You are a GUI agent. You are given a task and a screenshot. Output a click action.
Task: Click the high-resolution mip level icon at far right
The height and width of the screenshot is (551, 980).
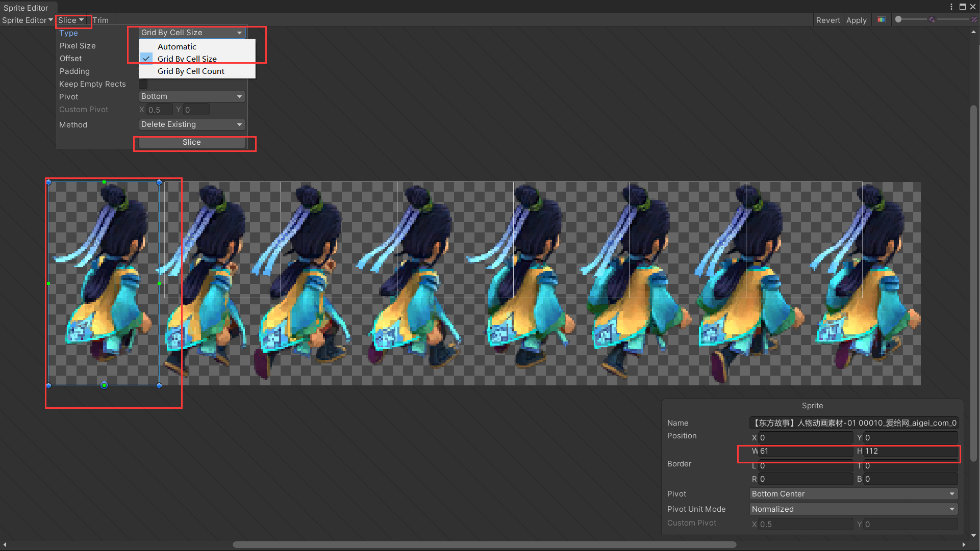click(x=974, y=20)
